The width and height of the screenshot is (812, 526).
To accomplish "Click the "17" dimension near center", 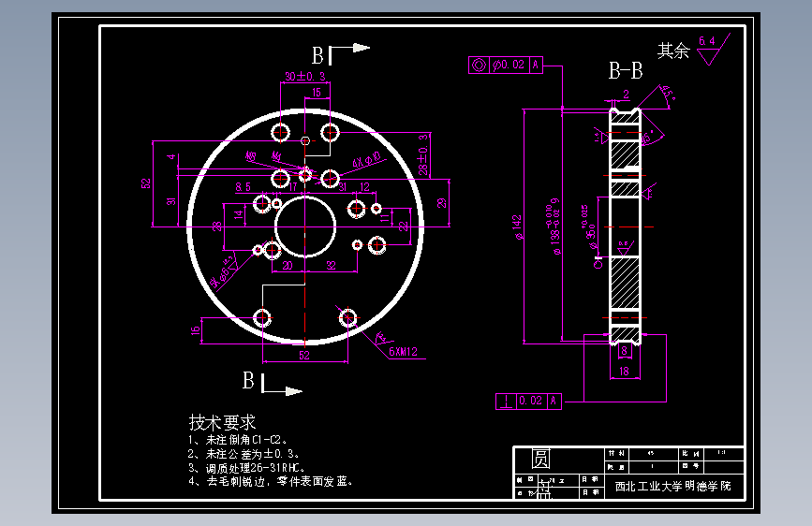I will tap(293, 187).
